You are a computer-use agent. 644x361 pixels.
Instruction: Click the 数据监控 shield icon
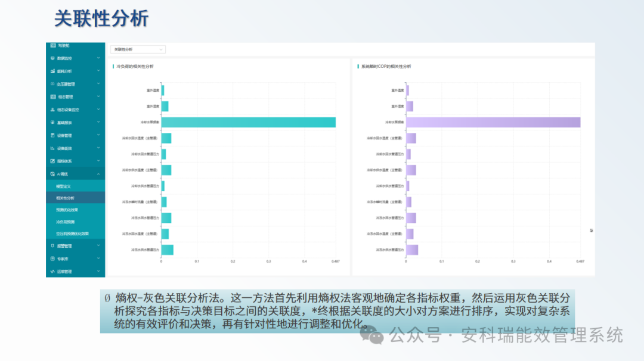52,58
